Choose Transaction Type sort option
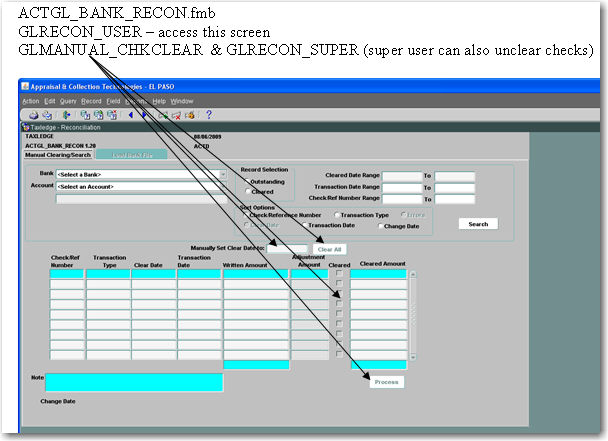 click(x=336, y=215)
